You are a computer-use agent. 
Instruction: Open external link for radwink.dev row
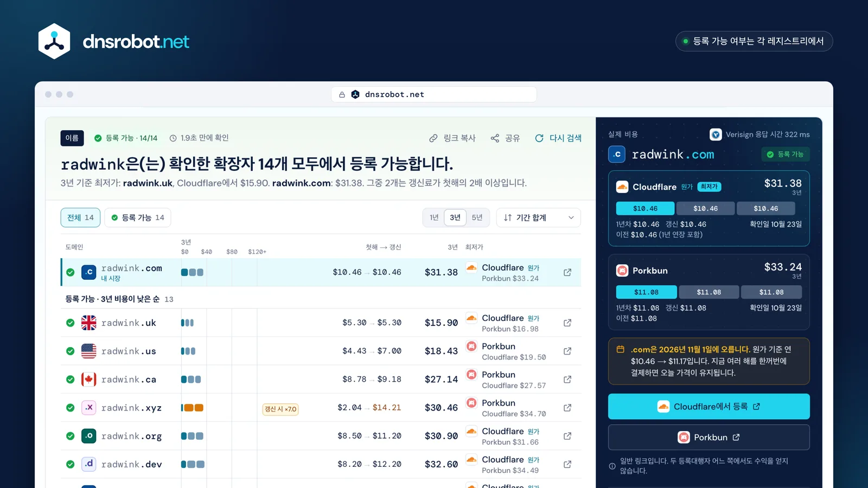point(567,464)
